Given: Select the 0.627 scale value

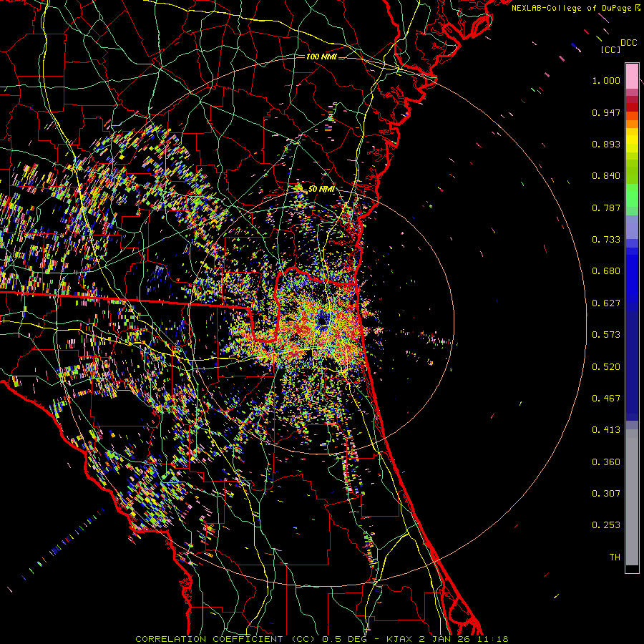Looking at the screenshot, I should pos(606,303).
